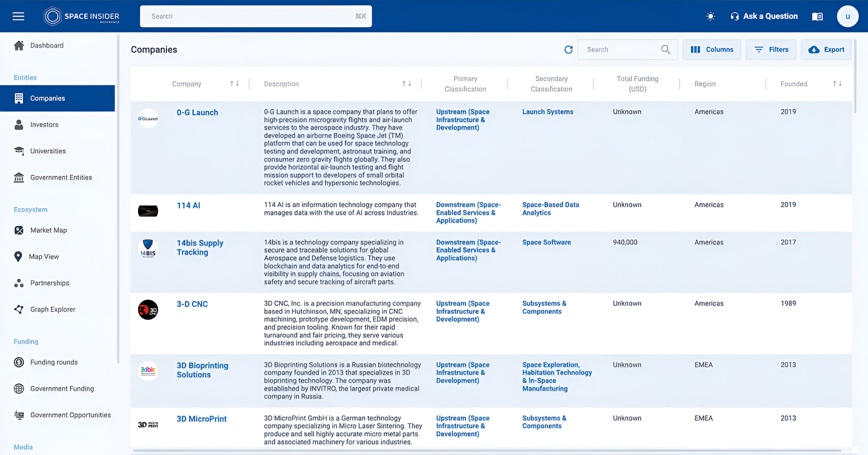This screenshot has height=455, width=868.
Task: Click the Secondary Classification column header
Action: point(551,84)
